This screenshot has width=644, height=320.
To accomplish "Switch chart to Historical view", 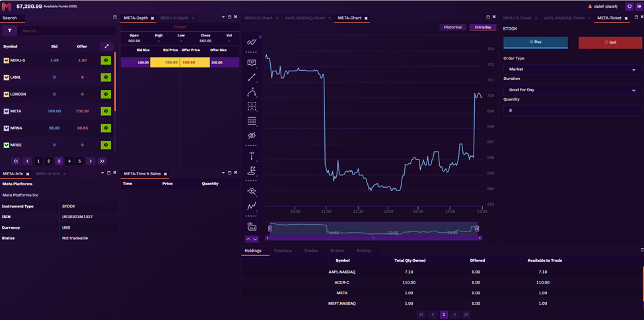I will pos(453,27).
